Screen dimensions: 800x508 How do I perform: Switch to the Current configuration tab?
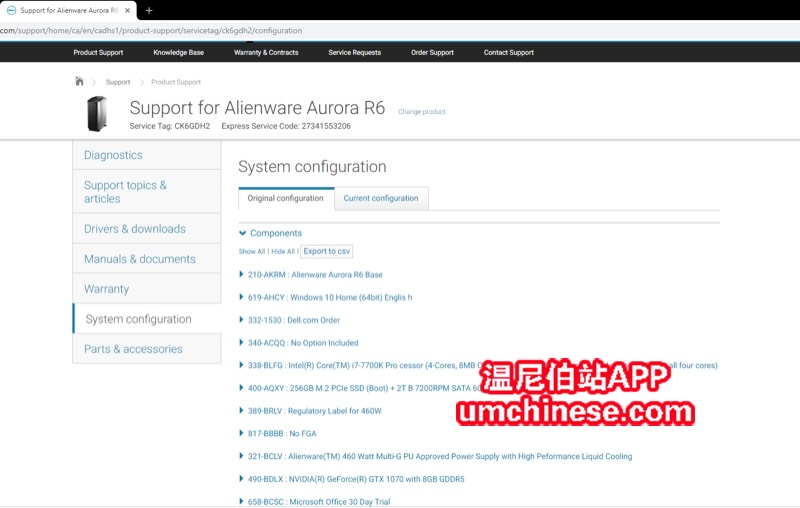pyautogui.click(x=381, y=198)
